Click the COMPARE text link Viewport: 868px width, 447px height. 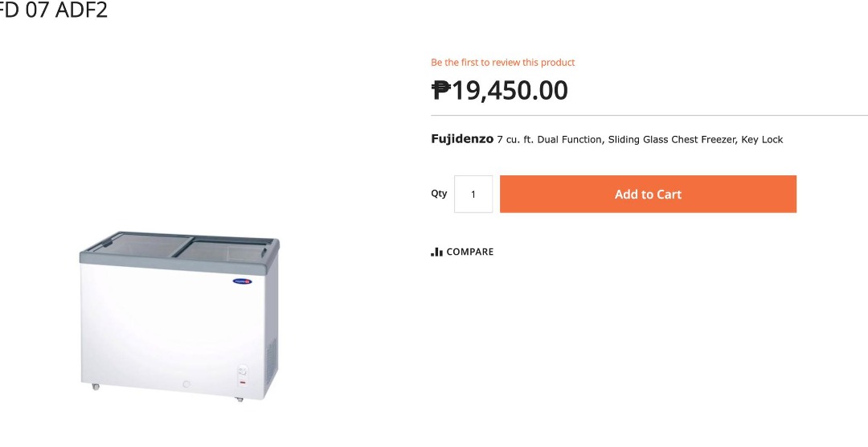point(470,252)
